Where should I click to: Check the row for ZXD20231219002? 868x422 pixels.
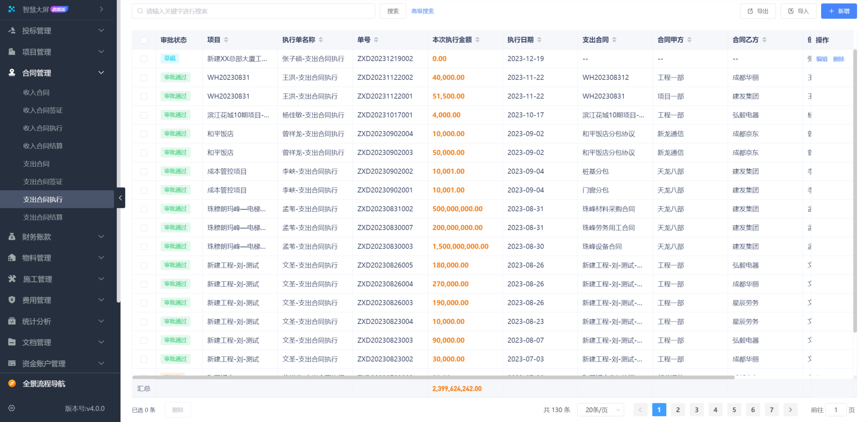pyautogui.click(x=144, y=59)
